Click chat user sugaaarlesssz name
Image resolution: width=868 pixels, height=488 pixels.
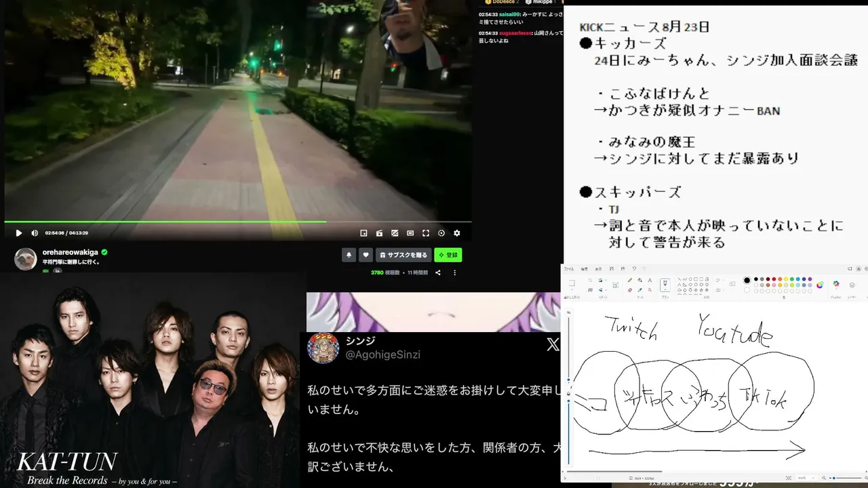click(x=515, y=33)
